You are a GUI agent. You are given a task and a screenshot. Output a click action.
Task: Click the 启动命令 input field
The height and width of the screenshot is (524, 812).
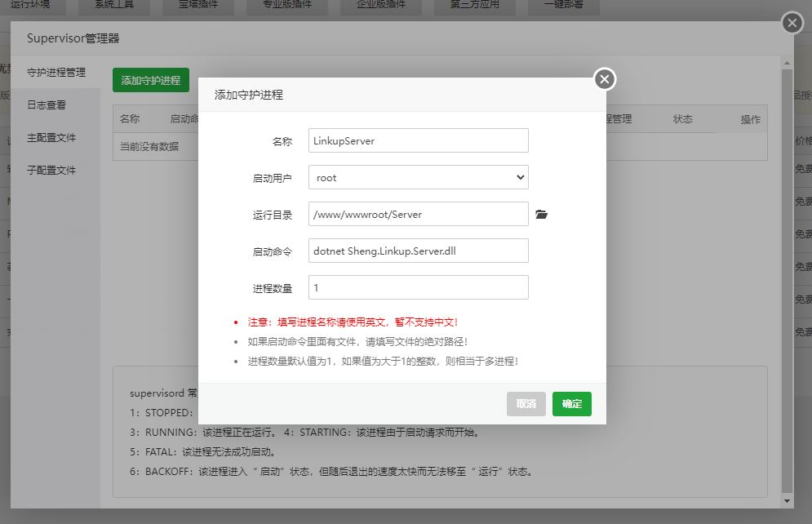point(418,251)
